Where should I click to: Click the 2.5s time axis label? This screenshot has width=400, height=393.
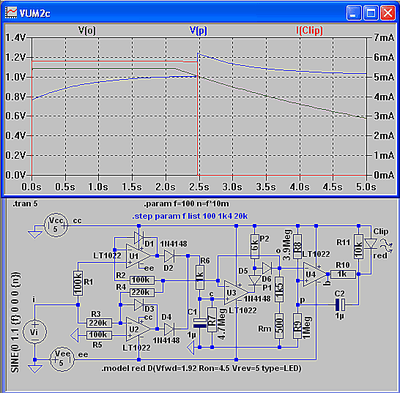point(199,187)
